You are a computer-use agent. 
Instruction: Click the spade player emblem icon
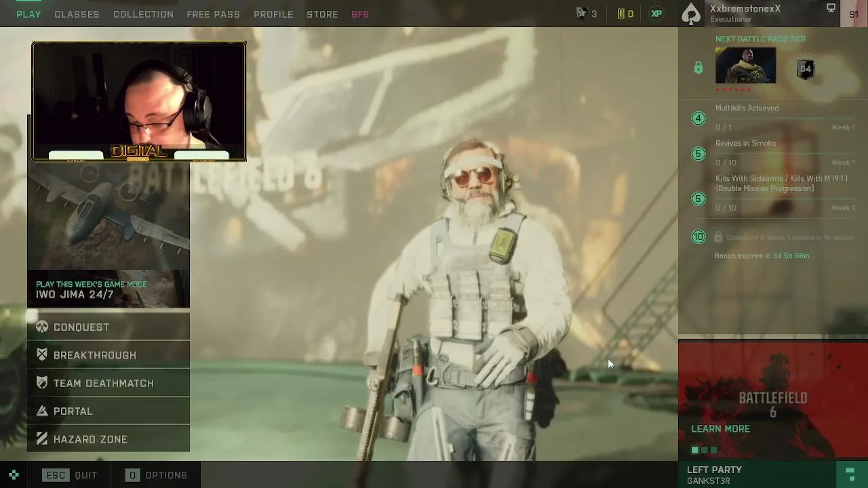[691, 14]
